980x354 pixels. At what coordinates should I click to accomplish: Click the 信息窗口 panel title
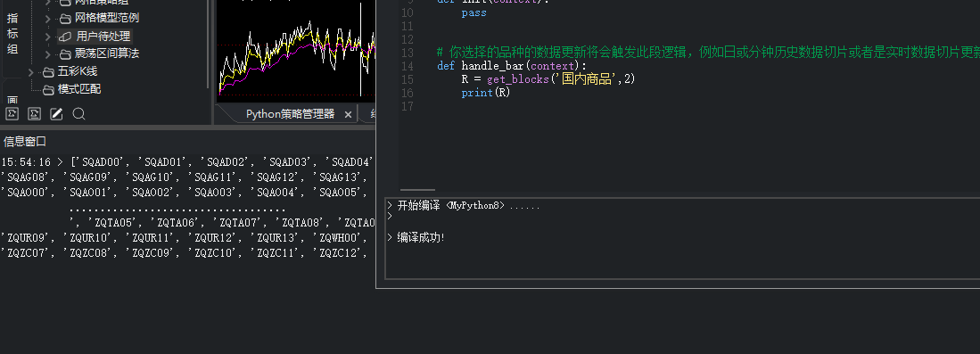coord(25,142)
